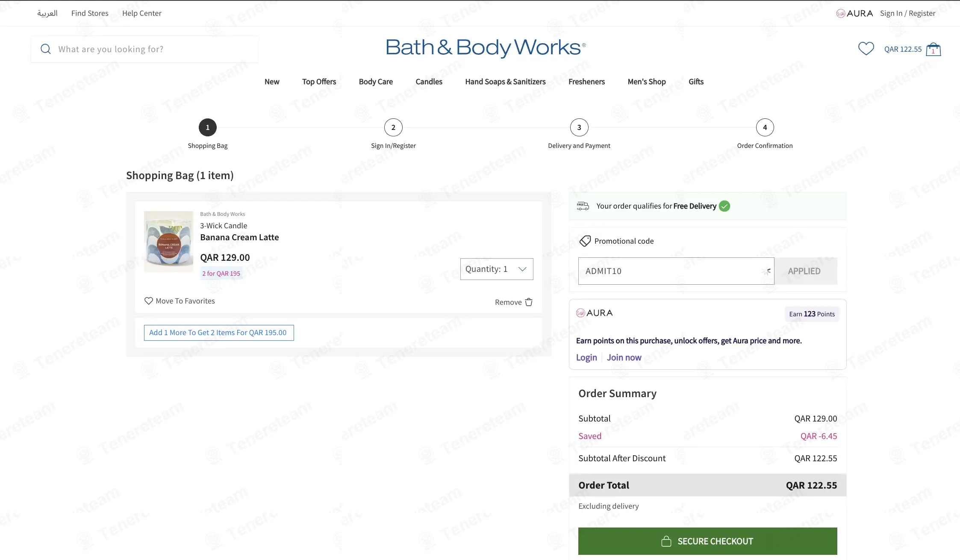Switch language to Arabic

(x=47, y=13)
